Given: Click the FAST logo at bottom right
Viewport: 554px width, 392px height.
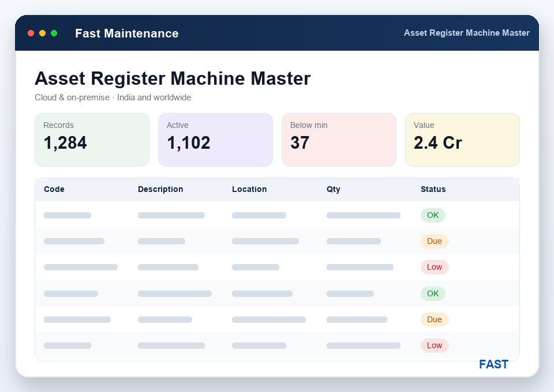Looking at the screenshot, I should [493, 364].
